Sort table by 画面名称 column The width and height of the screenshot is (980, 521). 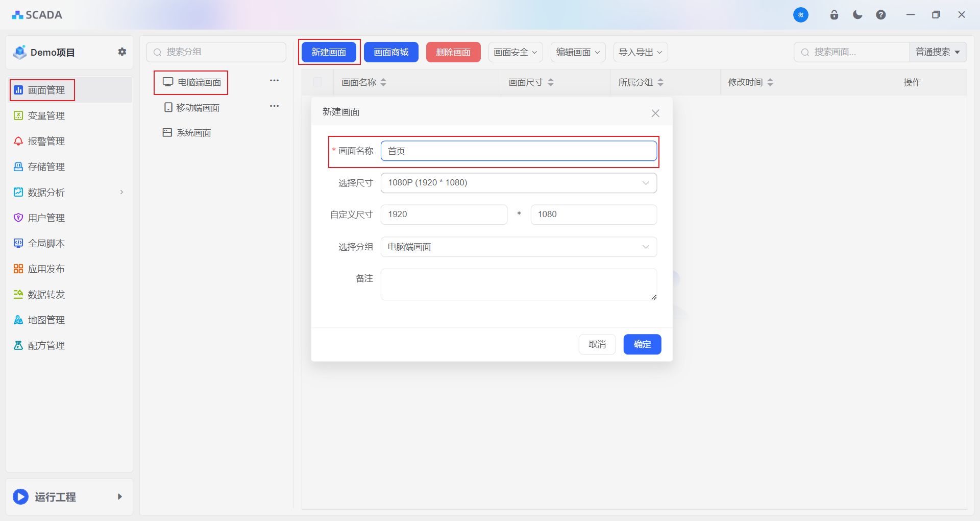(x=383, y=82)
